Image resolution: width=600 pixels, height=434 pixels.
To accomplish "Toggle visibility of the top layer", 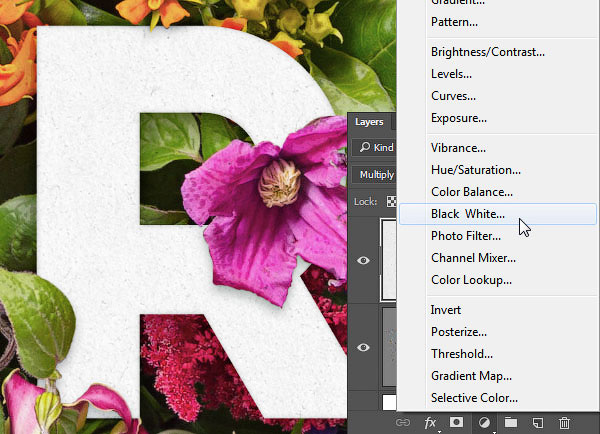I will pyautogui.click(x=363, y=261).
